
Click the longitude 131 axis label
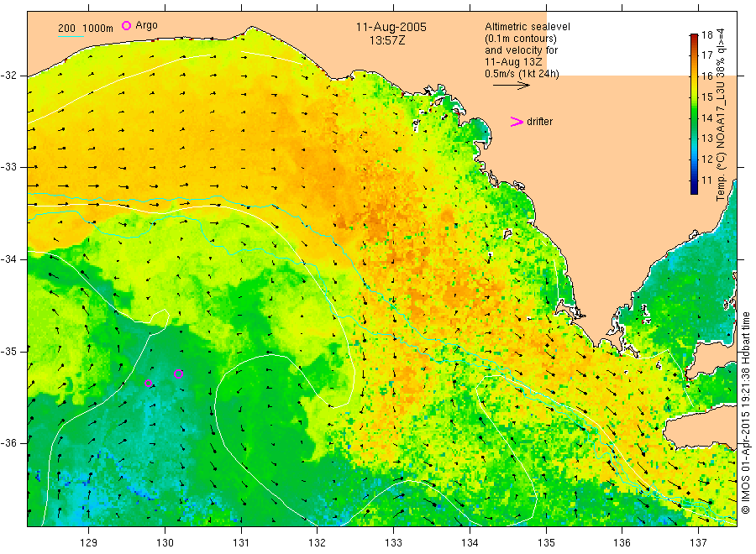tap(241, 543)
